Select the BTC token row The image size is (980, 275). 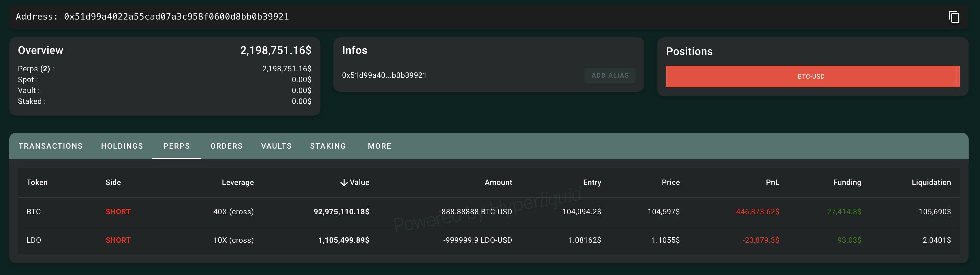click(x=34, y=212)
